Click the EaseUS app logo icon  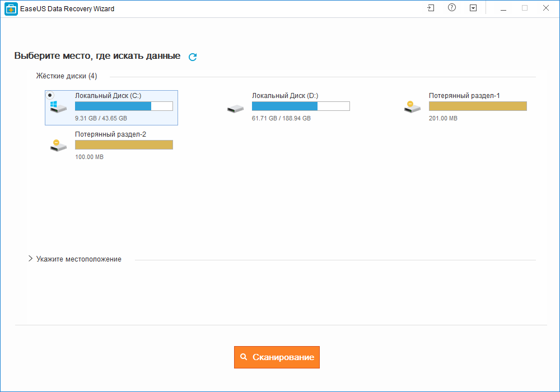(x=11, y=9)
